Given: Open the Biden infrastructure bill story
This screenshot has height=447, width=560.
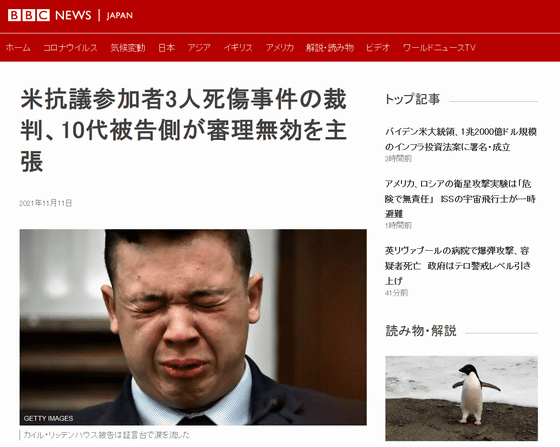Looking at the screenshot, I should [x=461, y=139].
